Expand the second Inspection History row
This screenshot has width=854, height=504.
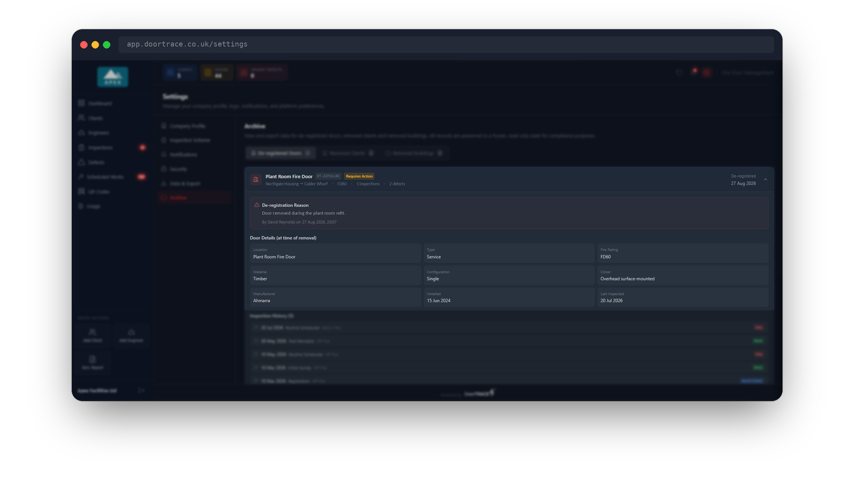509,341
